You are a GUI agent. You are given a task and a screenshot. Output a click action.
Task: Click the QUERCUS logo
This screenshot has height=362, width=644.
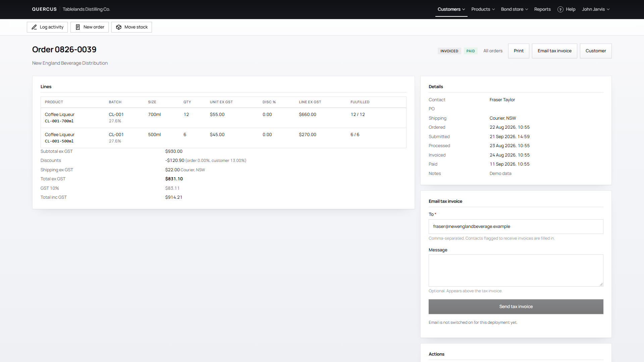click(x=45, y=9)
